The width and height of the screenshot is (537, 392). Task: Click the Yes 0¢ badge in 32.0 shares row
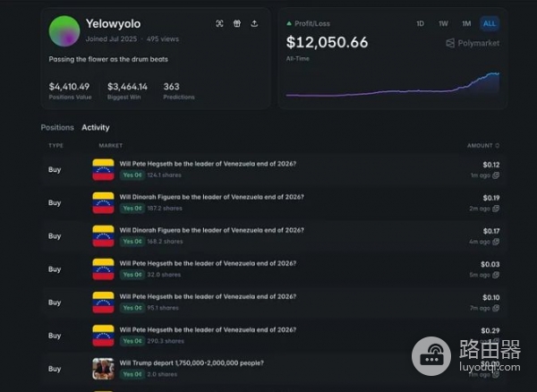132,275
